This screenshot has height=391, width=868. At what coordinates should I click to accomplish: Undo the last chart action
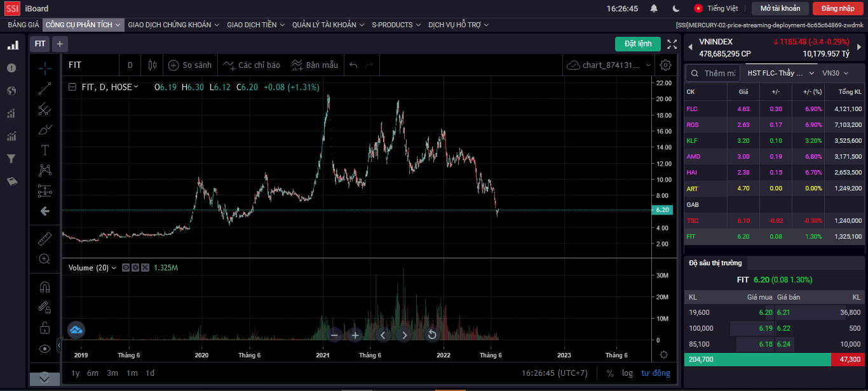point(353,65)
